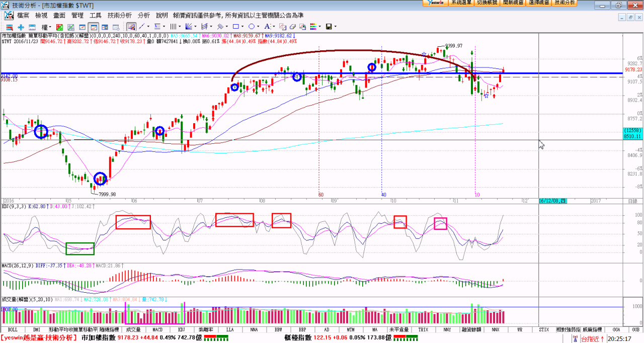Click the blue crosshair cursor icon
Viewport: 644px width, 343px height.
[x=21, y=27]
